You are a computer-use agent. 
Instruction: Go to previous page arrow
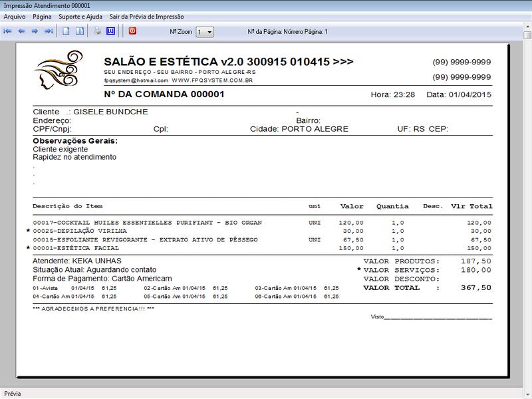(x=21, y=31)
